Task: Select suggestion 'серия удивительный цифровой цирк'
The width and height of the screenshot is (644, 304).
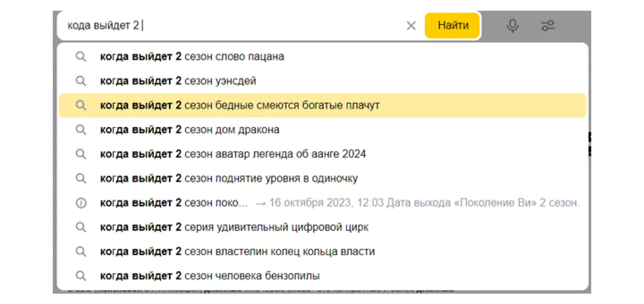Action: [x=322, y=227]
